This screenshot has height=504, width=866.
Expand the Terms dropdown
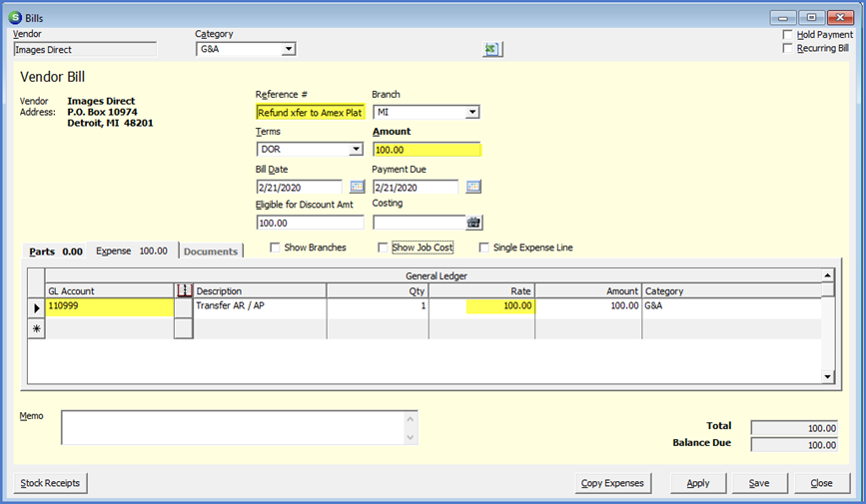(x=355, y=150)
